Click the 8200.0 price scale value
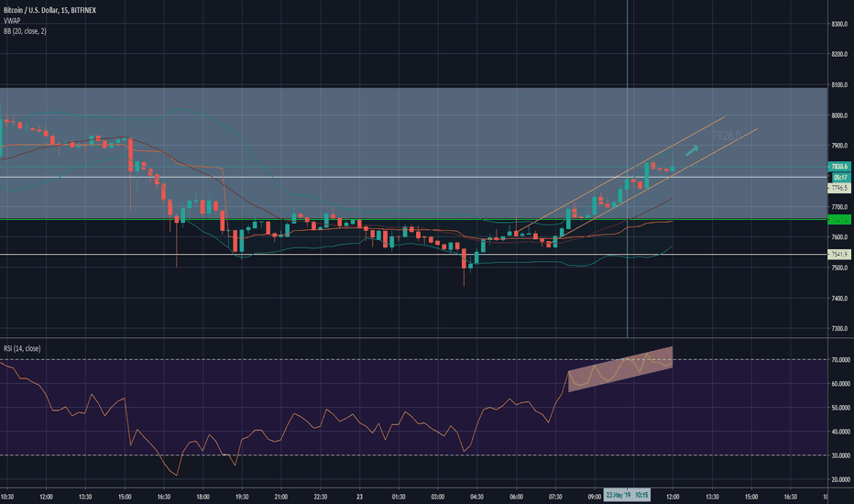The height and width of the screenshot is (504, 854). coord(840,54)
